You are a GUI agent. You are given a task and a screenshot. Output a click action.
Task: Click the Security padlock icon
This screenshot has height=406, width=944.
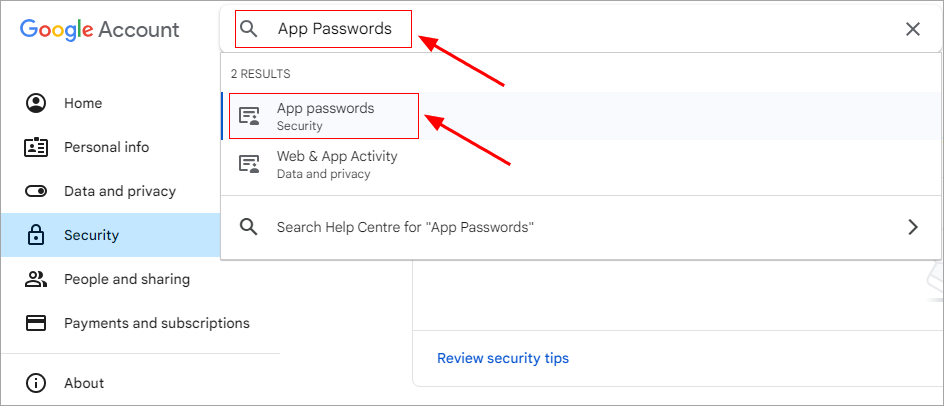[x=36, y=235]
